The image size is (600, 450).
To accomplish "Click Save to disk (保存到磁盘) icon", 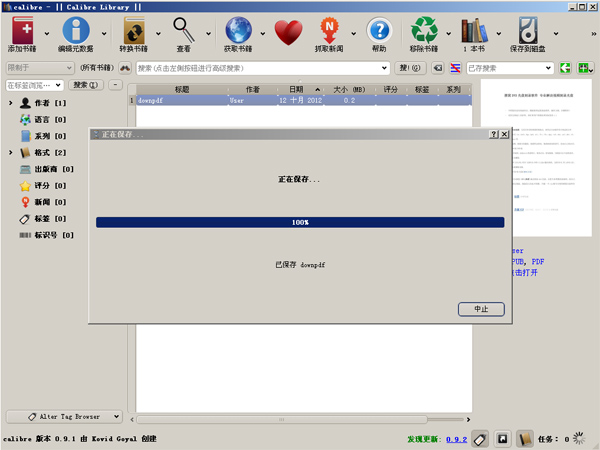I will coord(528,31).
